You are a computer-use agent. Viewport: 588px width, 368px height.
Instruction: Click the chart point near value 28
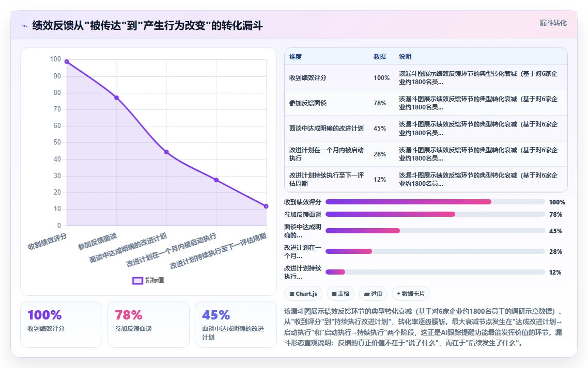point(216,180)
